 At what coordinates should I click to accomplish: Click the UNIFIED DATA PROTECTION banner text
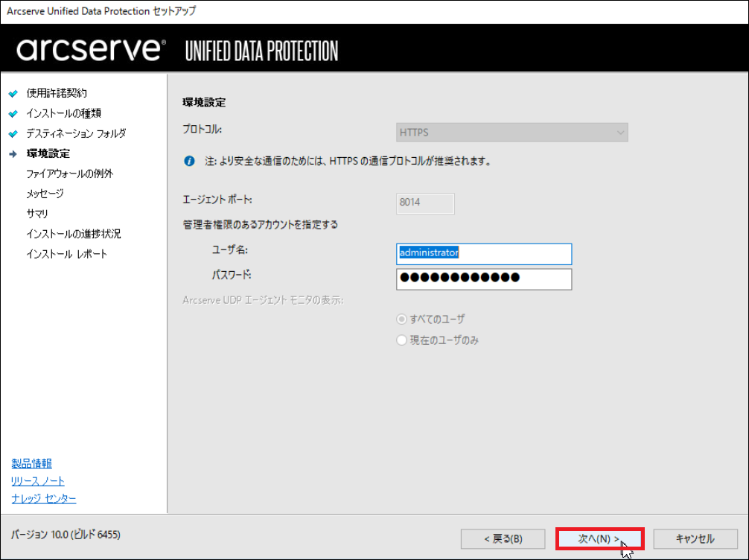pos(262,51)
